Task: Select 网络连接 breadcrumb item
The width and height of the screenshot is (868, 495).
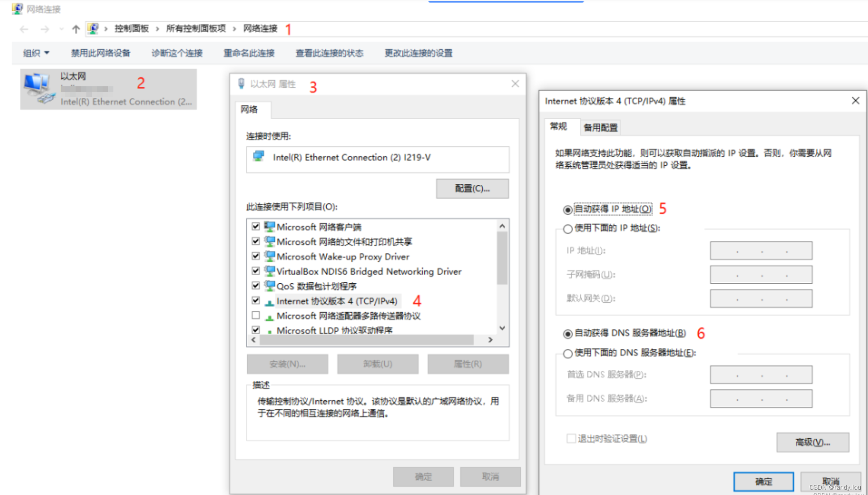Action: click(x=260, y=29)
